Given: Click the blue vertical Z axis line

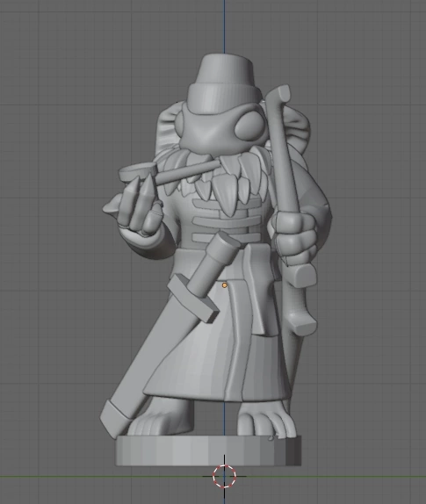Looking at the screenshot, I should click(224, 25).
